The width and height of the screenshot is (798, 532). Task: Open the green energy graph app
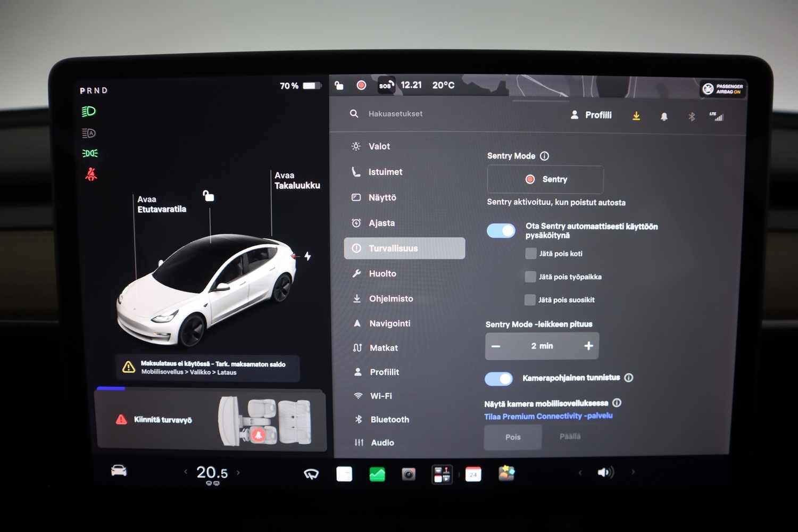coord(377,473)
